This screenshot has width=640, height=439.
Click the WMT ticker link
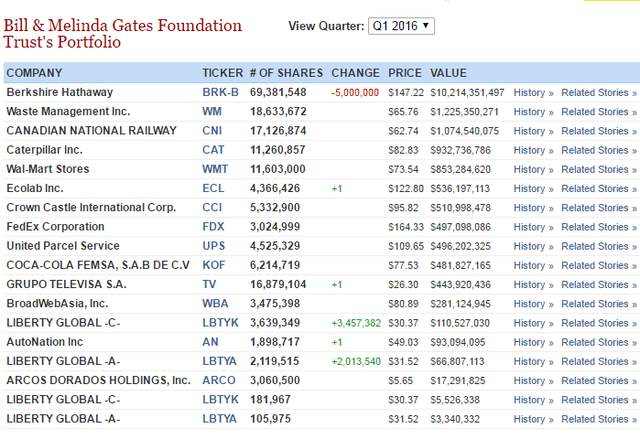point(215,169)
